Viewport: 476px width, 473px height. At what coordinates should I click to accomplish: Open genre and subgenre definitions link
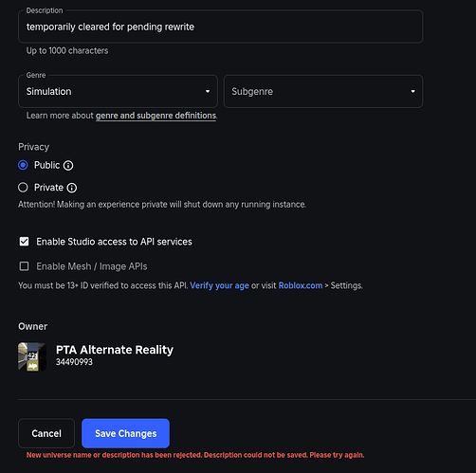156,116
